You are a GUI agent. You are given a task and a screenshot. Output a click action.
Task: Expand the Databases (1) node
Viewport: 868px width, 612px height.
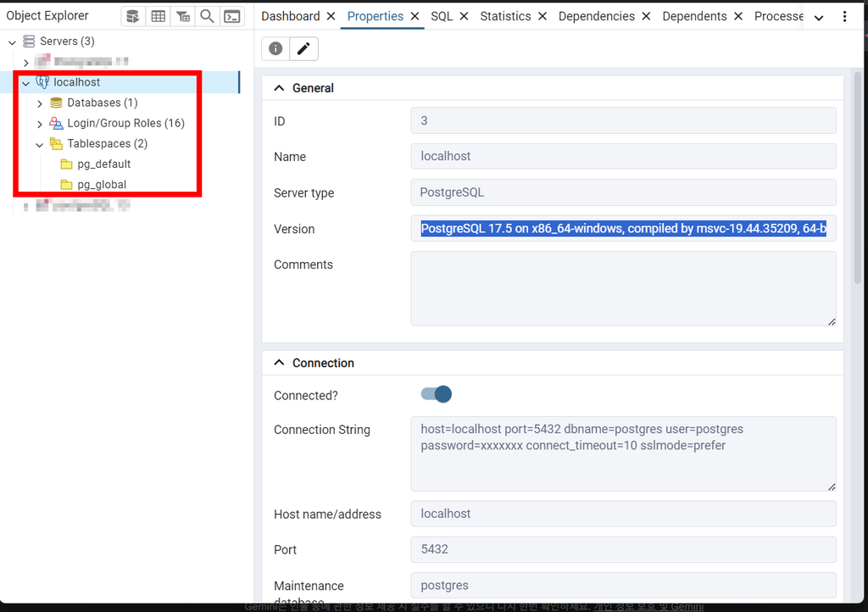[x=40, y=103]
